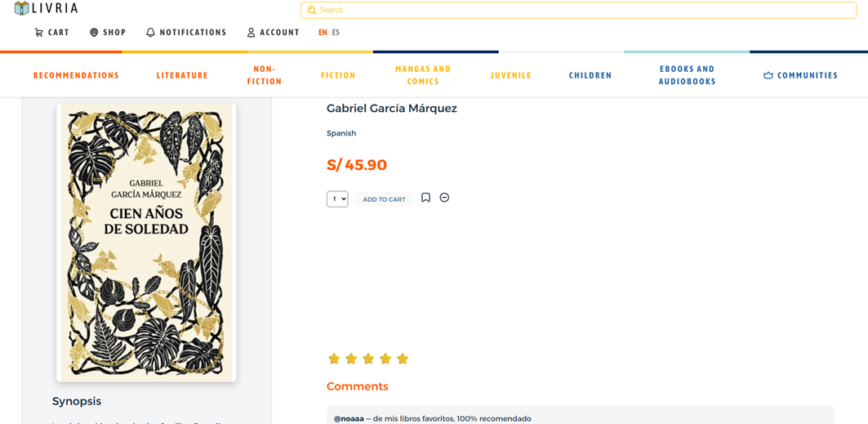The height and width of the screenshot is (424, 868).
Task: Focus the Search input field
Action: pyautogui.click(x=578, y=10)
